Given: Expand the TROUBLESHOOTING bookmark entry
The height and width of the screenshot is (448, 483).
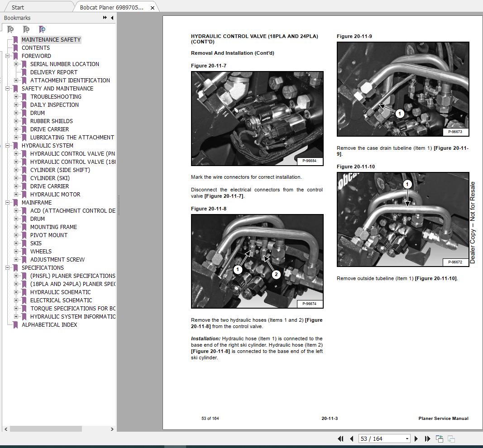Looking at the screenshot, I should [16, 96].
